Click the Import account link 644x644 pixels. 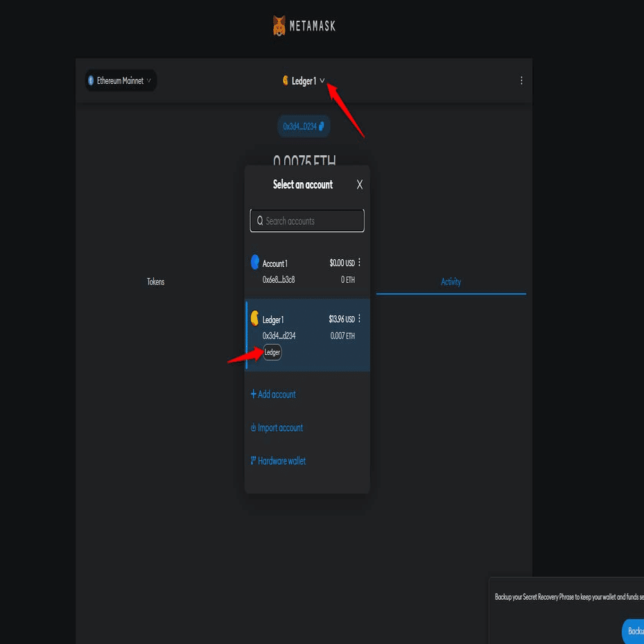pyautogui.click(x=276, y=428)
